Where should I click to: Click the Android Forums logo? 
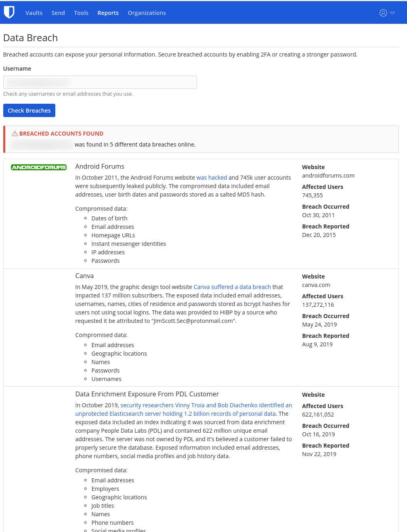click(x=39, y=167)
